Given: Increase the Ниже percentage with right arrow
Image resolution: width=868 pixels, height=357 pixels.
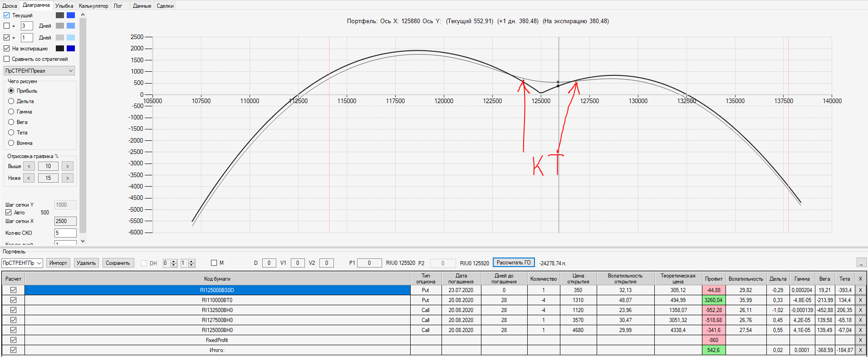Looking at the screenshot, I should 68,178.
